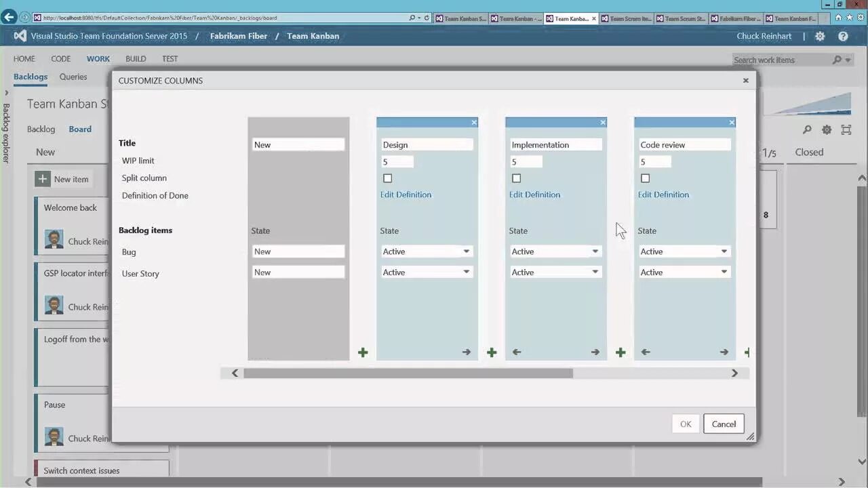Viewport: 868px width, 488px height.
Task: Open the BUILD hub
Action: coord(136,59)
